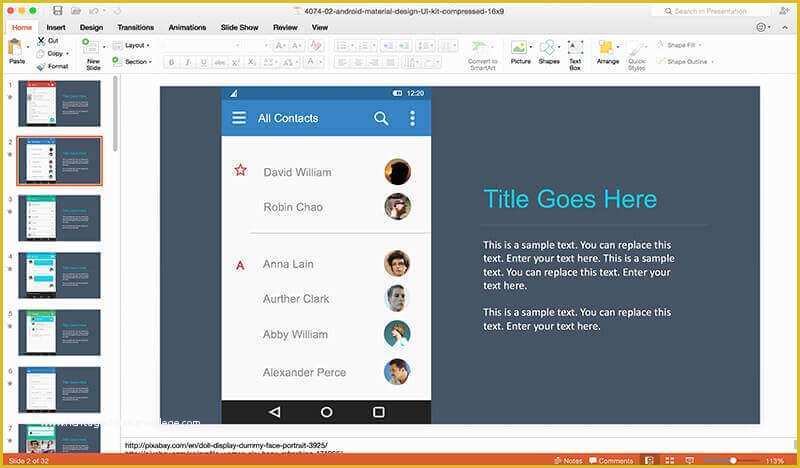Click the slide panel vertical scrollbar
This screenshot has height=468, width=800.
point(115,115)
